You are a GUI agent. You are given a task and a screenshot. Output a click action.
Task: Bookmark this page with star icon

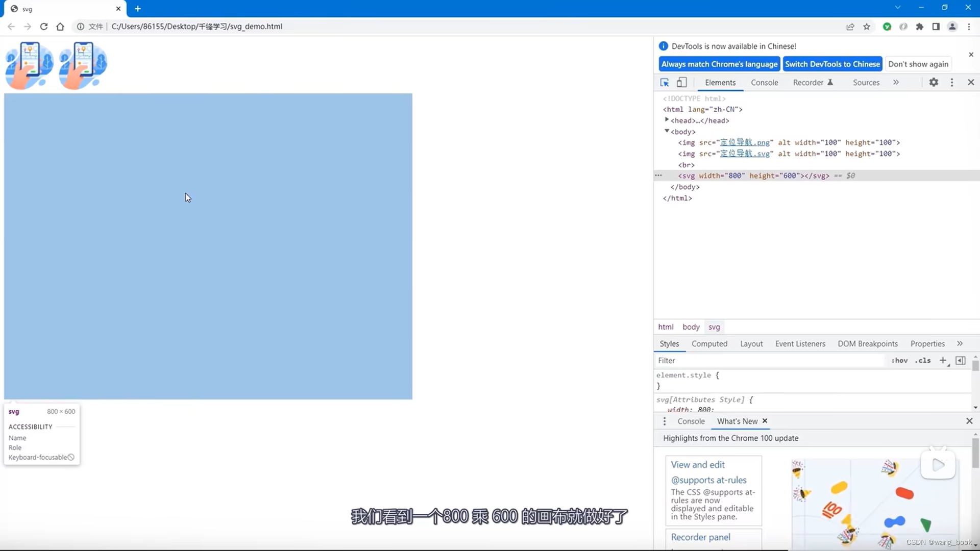tap(867, 27)
